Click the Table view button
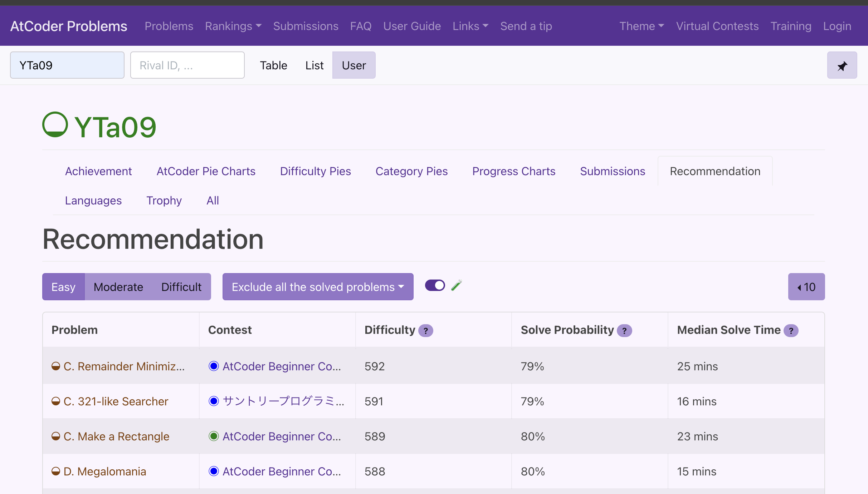This screenshot has height=494, width=868. point(274,65)
